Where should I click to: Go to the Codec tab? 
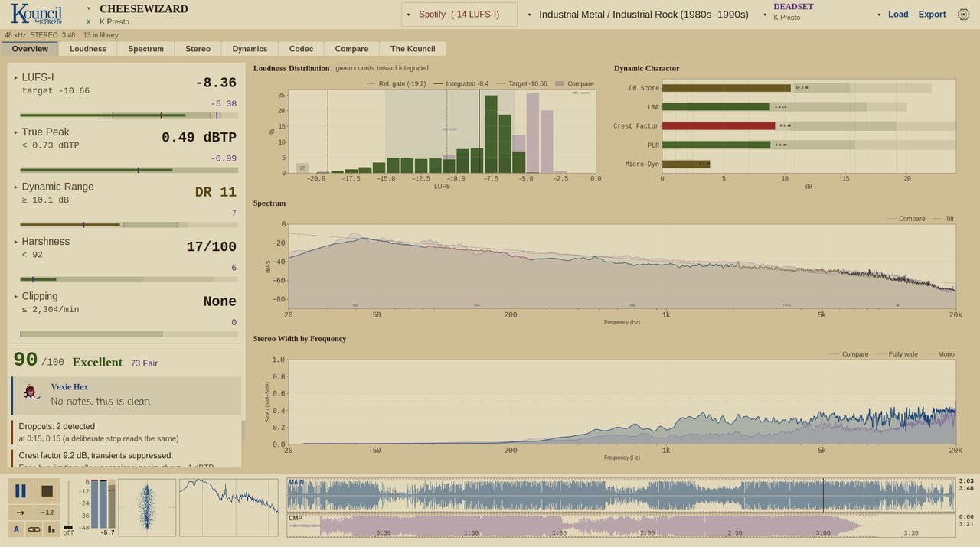(x=301, y=49)
